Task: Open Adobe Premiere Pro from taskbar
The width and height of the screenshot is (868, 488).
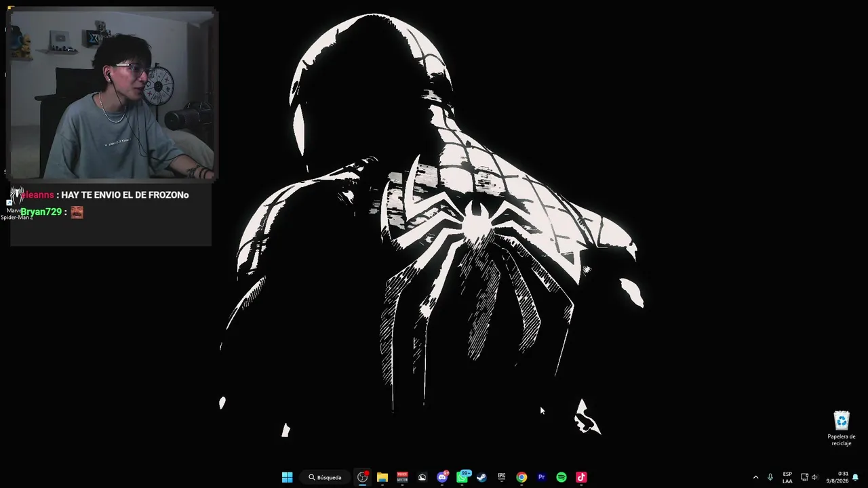Action: tap(541, 477)
